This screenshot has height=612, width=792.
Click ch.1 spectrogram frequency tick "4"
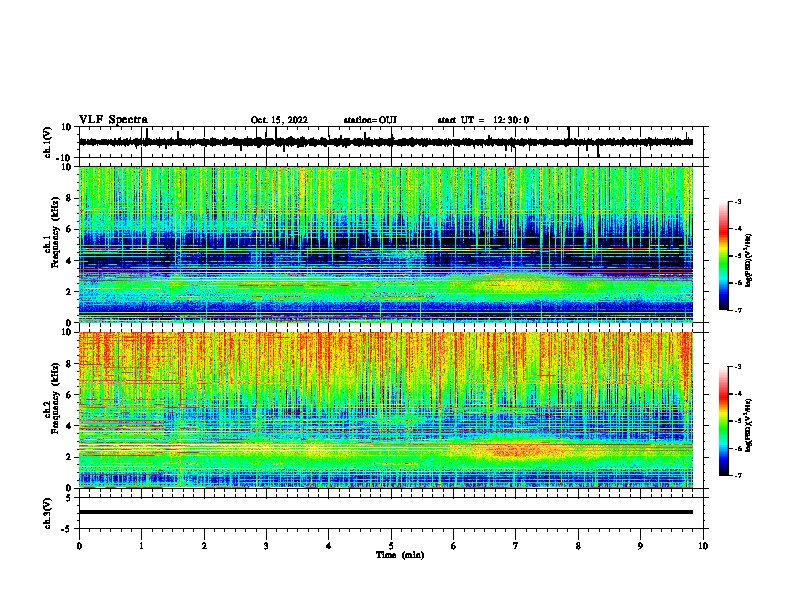pos(69,261)
